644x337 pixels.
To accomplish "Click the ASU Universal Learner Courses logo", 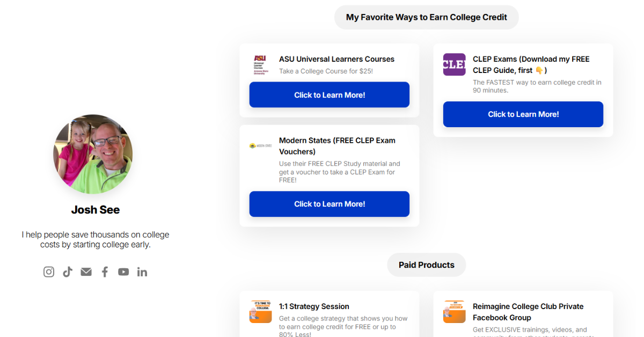I will [260, 64].
